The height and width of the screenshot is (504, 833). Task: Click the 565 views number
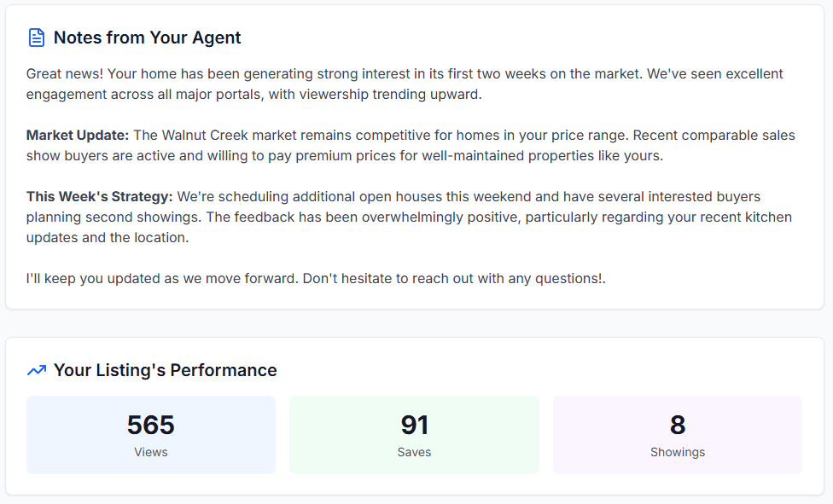tap(151, 425)
